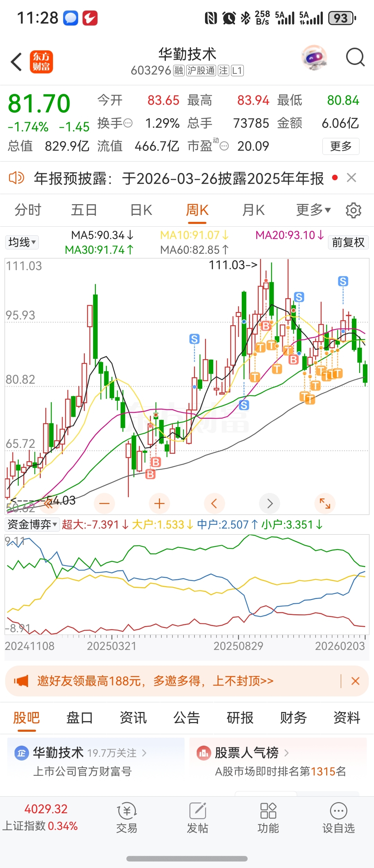Switch to 日K chart tab
This screenshot has width=374, height=868.
[x=141, y=210]
